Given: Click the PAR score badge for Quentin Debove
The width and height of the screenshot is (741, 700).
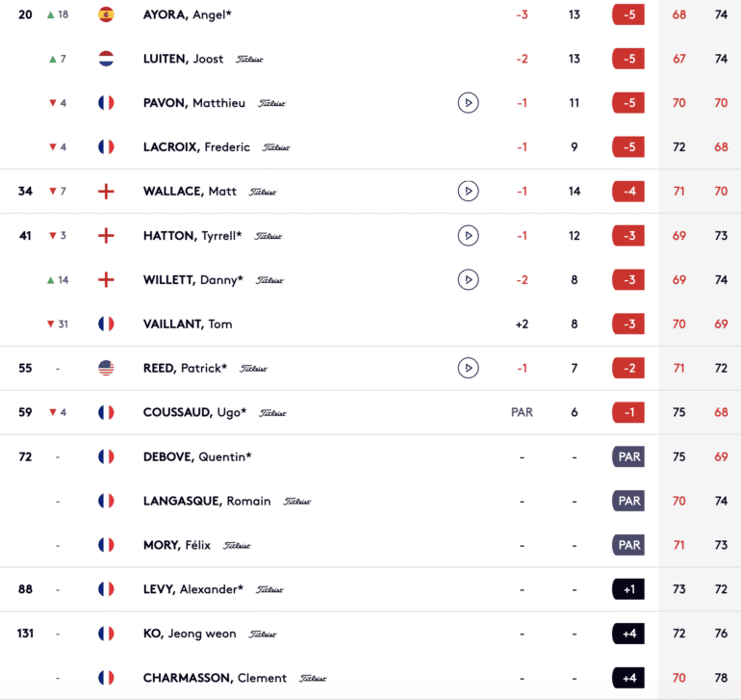Looking at the screenshot, I should click(x=628, y=457).
